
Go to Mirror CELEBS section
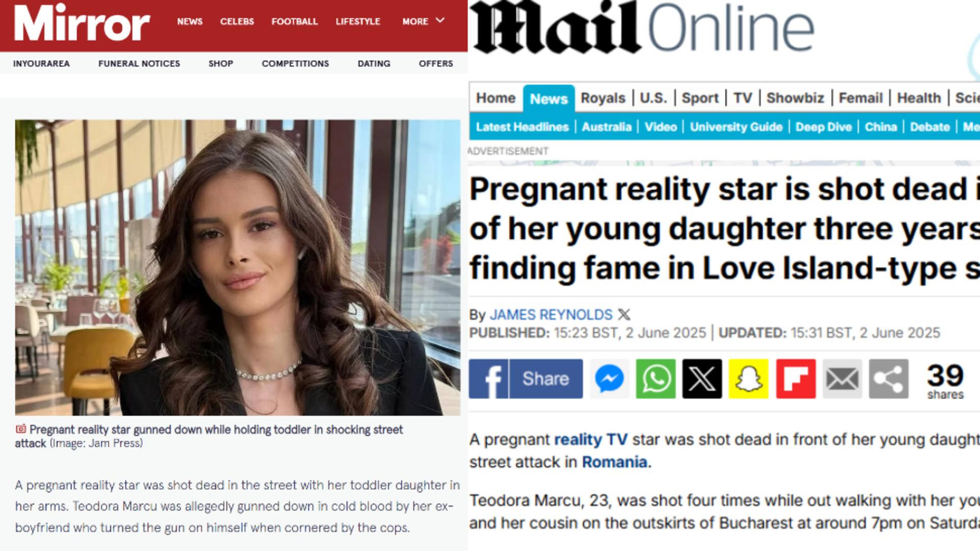[237, 21]
